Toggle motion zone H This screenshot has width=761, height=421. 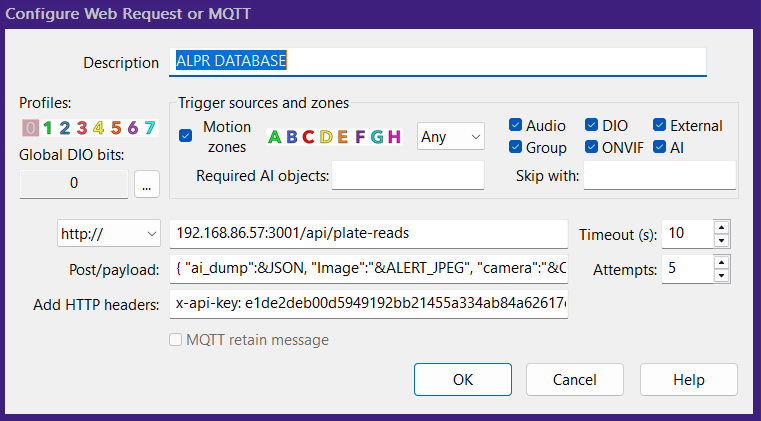(x=394, y=137)
